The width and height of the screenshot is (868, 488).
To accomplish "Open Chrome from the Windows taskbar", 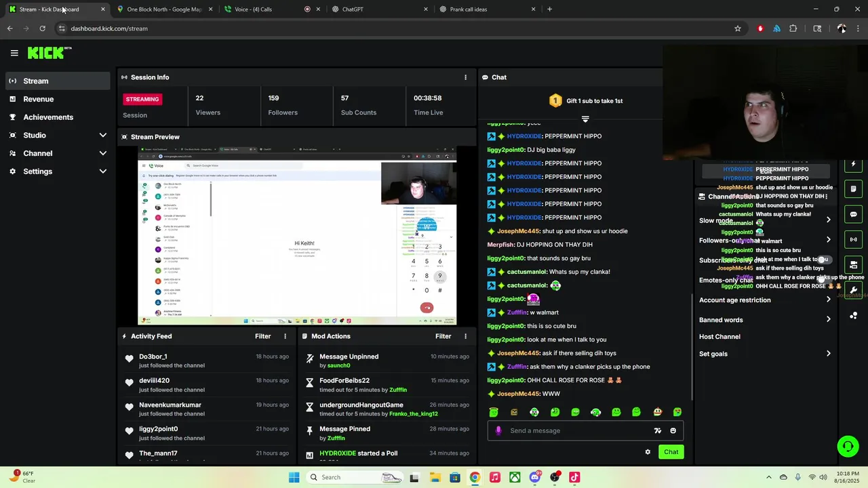I will coord(475,477).
